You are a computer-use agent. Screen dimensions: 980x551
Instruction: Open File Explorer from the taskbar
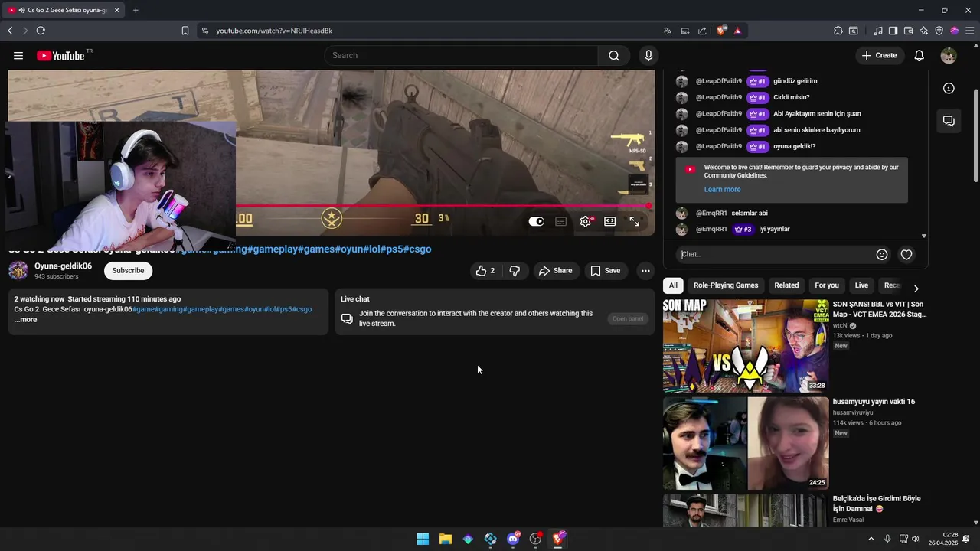click(x=445, y=539)
